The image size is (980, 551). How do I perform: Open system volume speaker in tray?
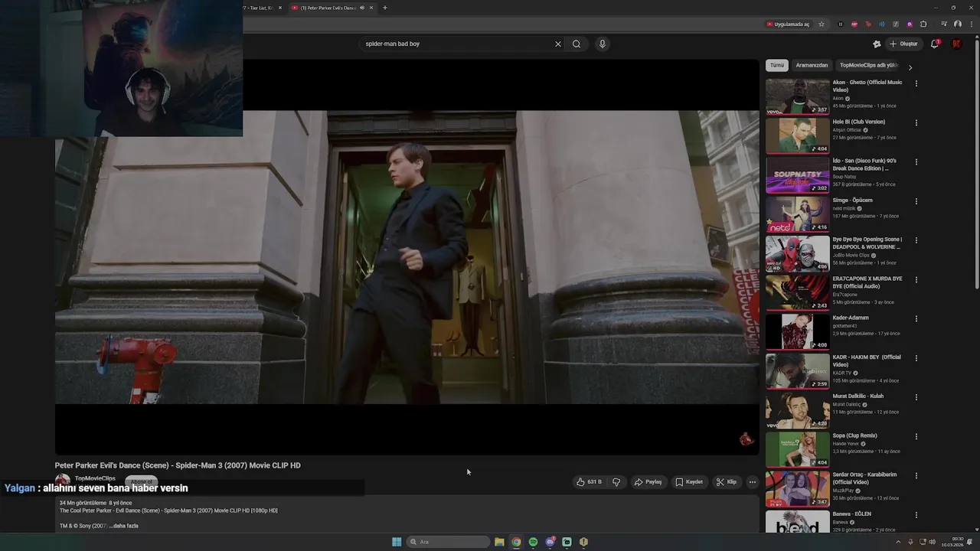click(x=932, y=542)
